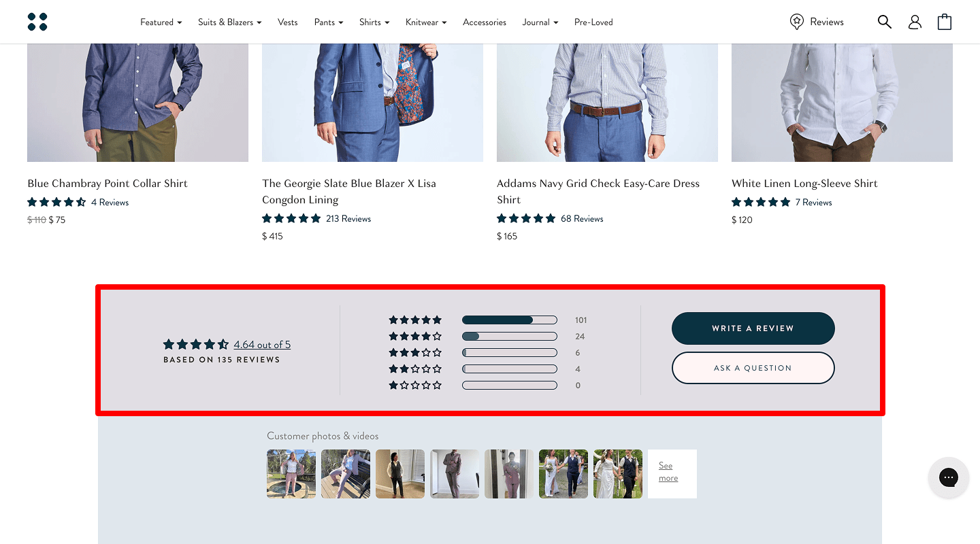
Task: Open the first customer photo thumbnail
Action: (x=291, y=474)
